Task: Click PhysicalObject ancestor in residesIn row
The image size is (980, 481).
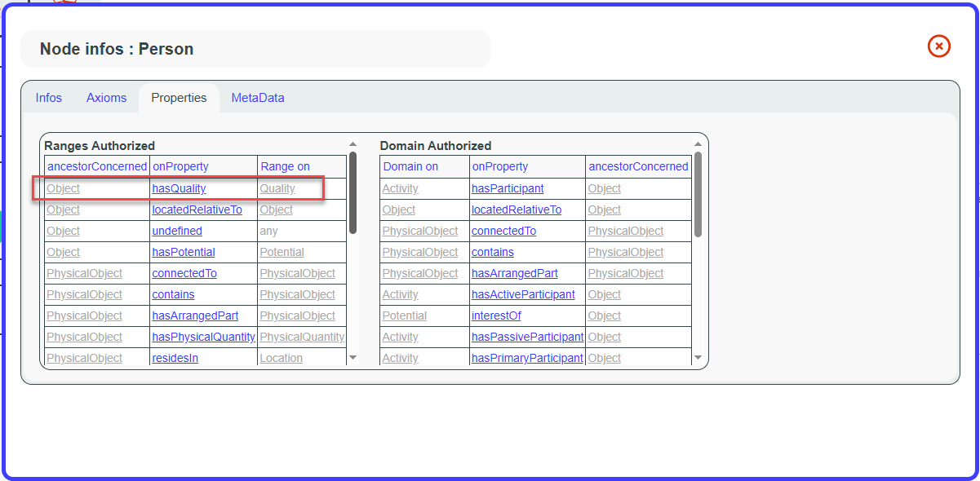Action: point(84,358)
